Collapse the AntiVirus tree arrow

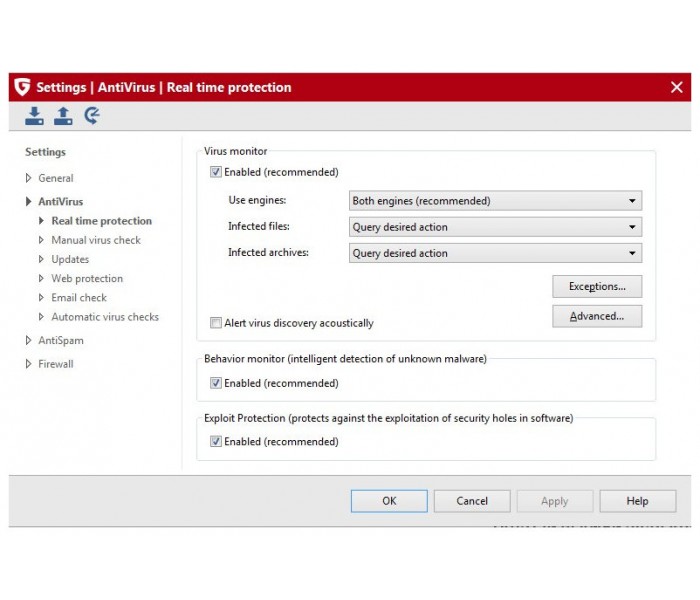[x=29, y=201]
